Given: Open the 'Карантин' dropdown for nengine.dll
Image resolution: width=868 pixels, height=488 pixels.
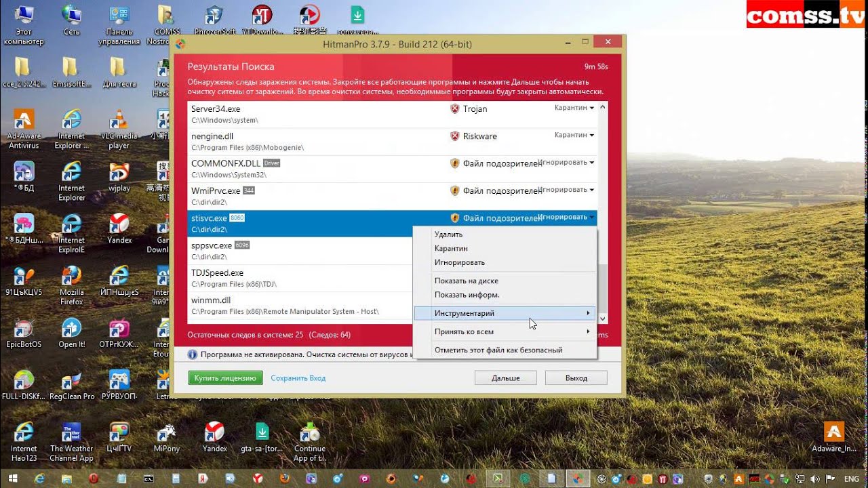Looking at the screenshot, I should coord(574,135).
